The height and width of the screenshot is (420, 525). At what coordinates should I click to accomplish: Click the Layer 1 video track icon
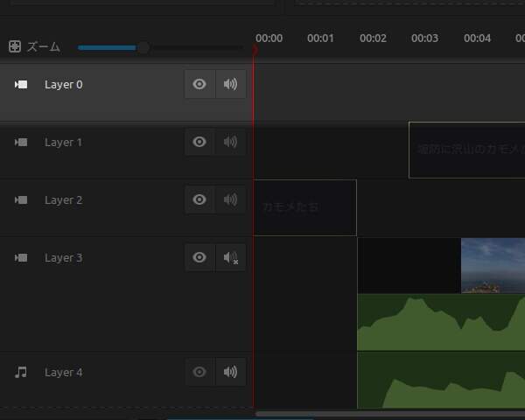point(21,143)
